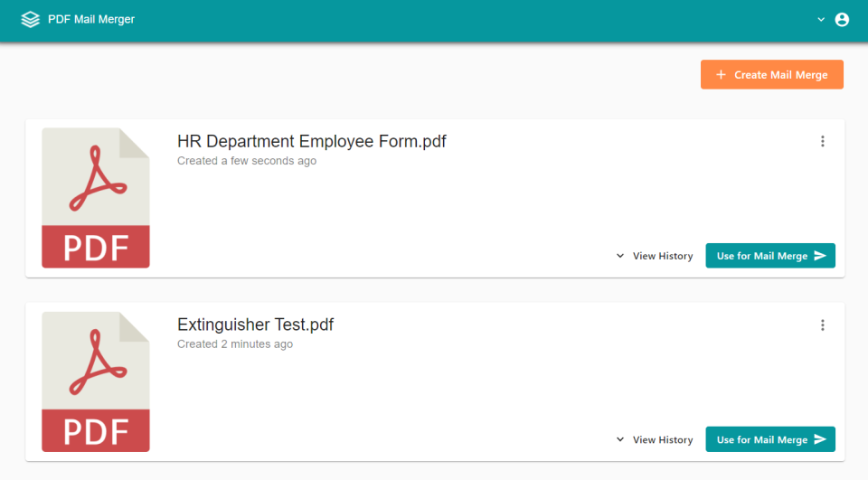Click PDF thumbnail of Extinguisher Test
The width and height of the screenshot is (868, 480).
click(96, 381)
